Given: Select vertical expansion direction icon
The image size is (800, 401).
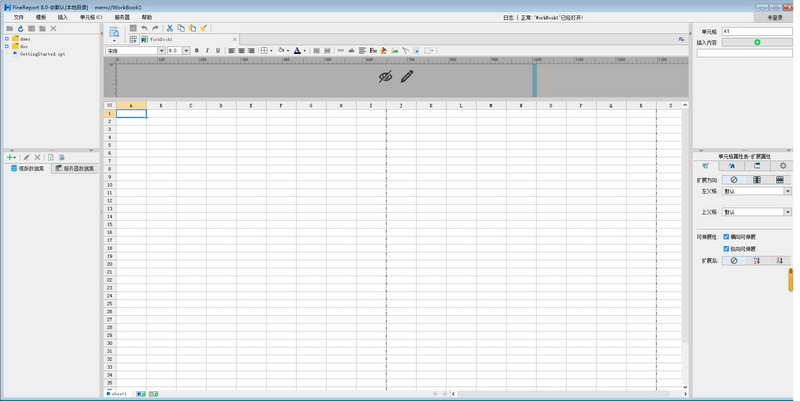Looking at the screenshot, I should (757, 180).
